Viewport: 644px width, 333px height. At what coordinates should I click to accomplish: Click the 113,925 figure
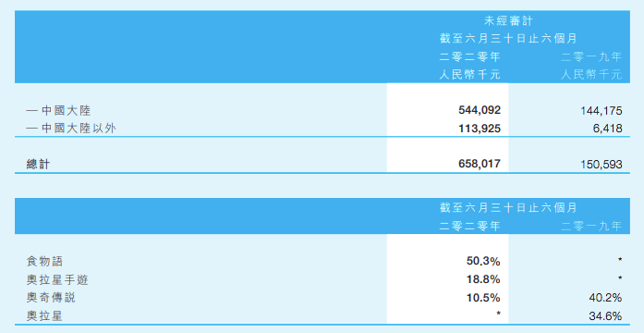480,129
